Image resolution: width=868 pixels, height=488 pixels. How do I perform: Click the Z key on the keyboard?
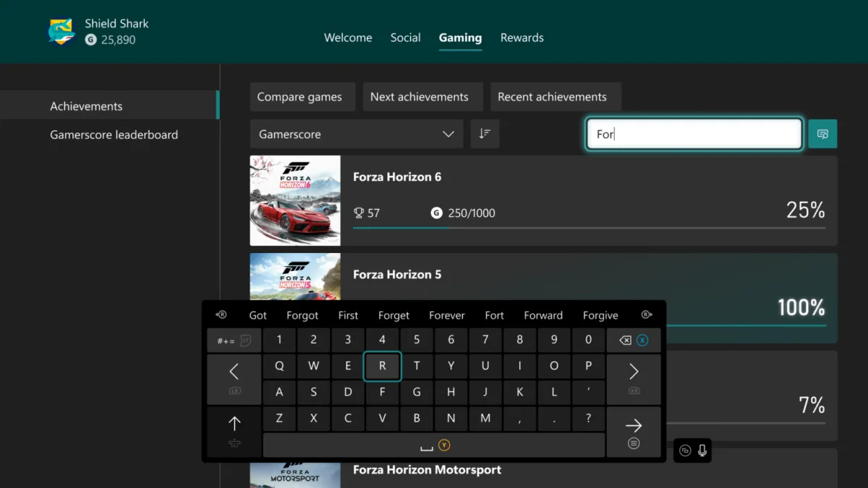(279, 418)
